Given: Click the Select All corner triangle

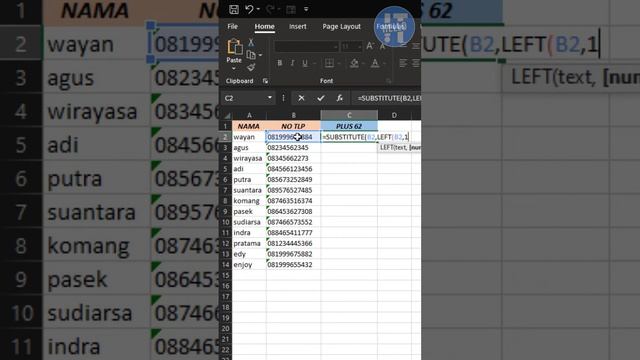Looking at the screenshot, I should tap(227, 116).
